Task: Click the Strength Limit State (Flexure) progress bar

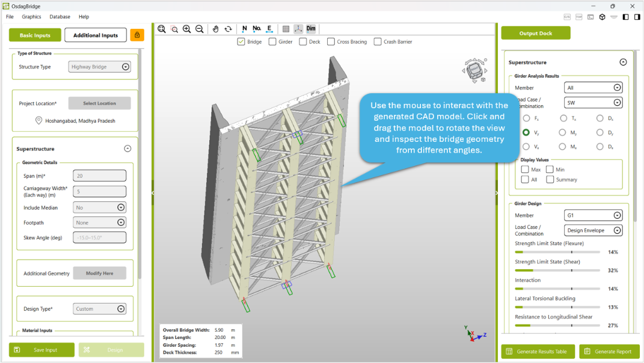Action: click(557, 252)
